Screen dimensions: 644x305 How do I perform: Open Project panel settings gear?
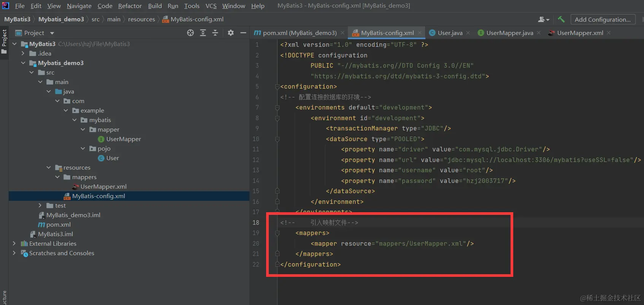point(231,33)
